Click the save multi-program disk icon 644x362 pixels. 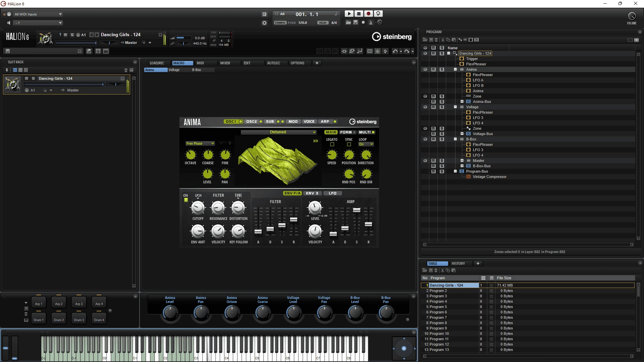[8, 51]
